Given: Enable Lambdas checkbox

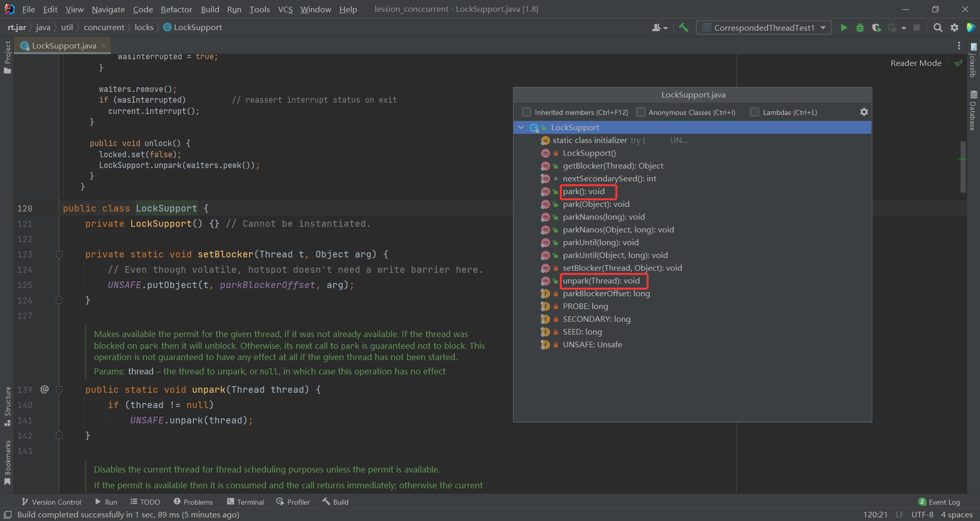Looking at the screenshot, I should 754,112.
